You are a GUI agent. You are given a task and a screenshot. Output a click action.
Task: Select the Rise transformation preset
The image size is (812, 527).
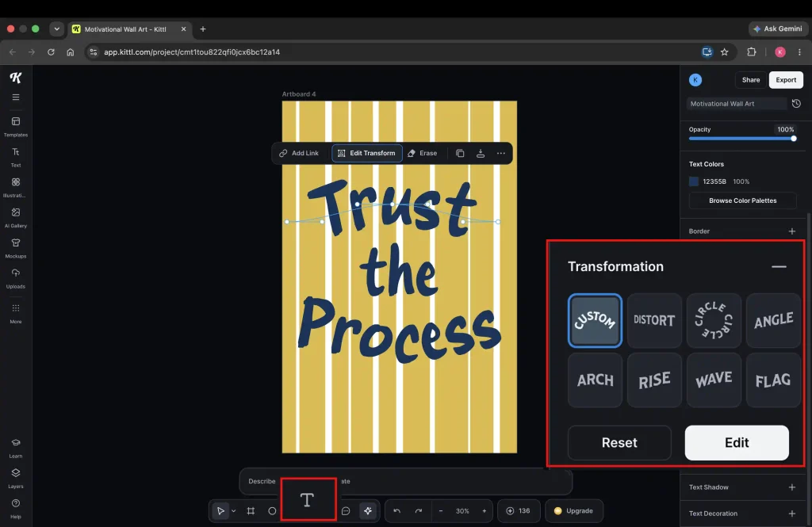click(x=654, y=380)
